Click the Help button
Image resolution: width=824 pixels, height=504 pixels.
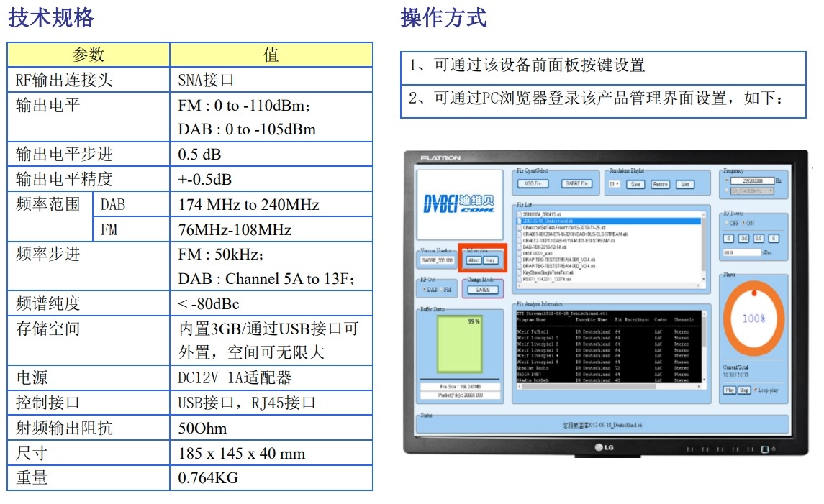491,260
